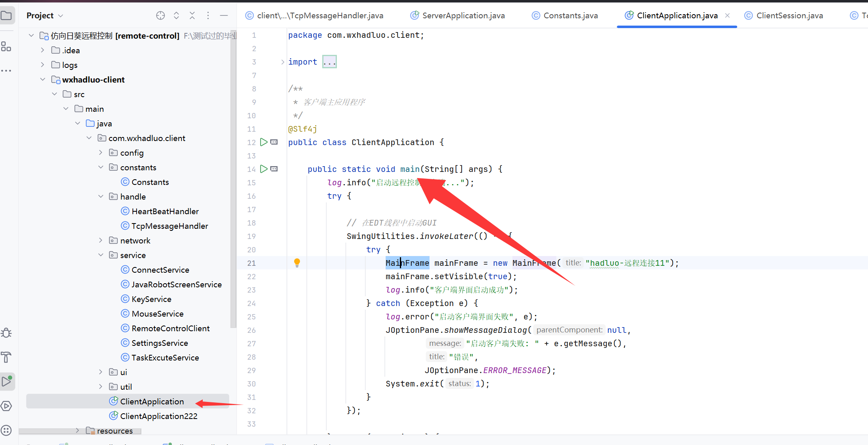The image size is (868, 445).
Task: Open TcpMessageHandler class in tree
Action: [x=169, y=226]
